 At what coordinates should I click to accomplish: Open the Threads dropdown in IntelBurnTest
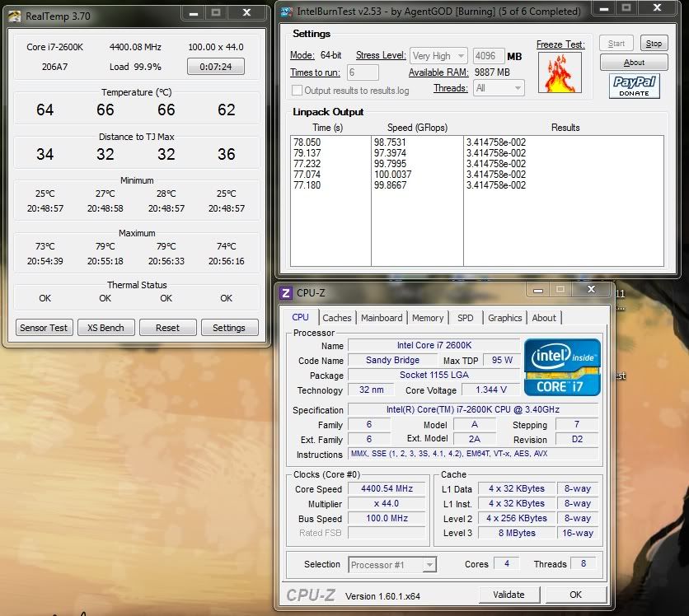(499, 88)
